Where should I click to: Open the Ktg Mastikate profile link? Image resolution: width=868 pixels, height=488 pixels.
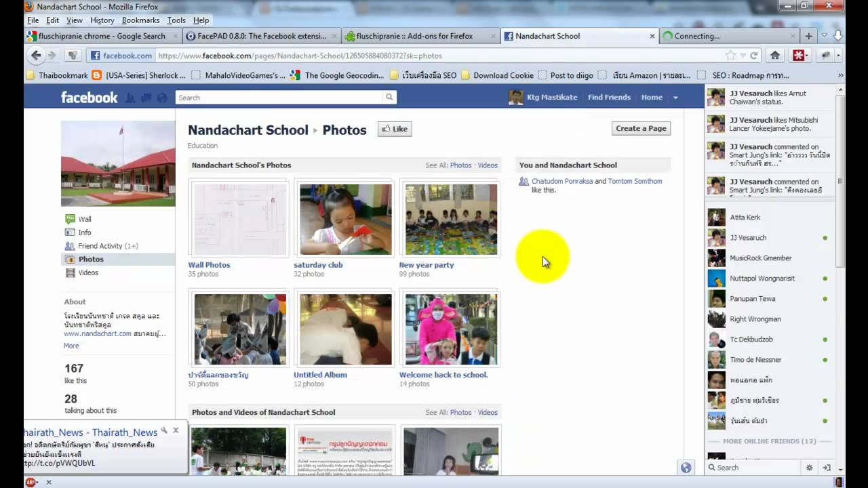coord(552,98)
